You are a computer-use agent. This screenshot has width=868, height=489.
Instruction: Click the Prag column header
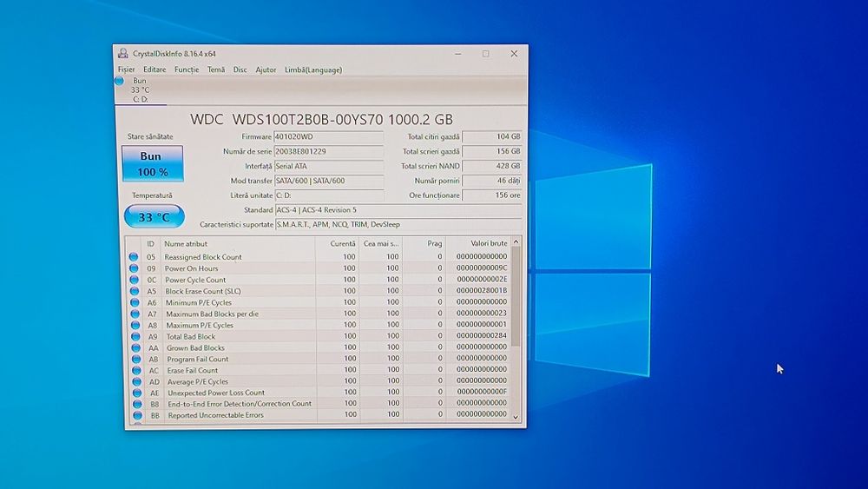pos(424,244)
